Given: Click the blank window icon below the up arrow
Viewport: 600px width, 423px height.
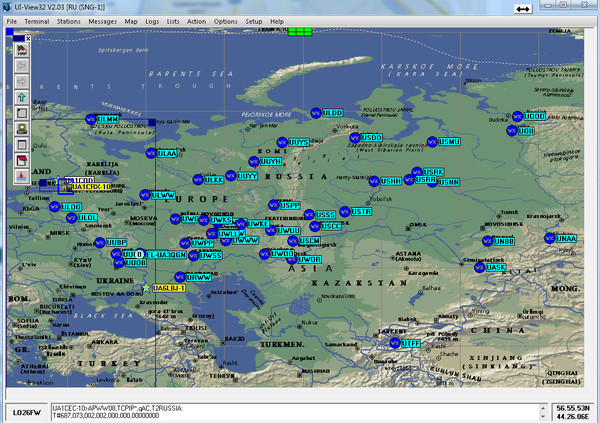Looking at the screenshot, I should coord(22,113).
